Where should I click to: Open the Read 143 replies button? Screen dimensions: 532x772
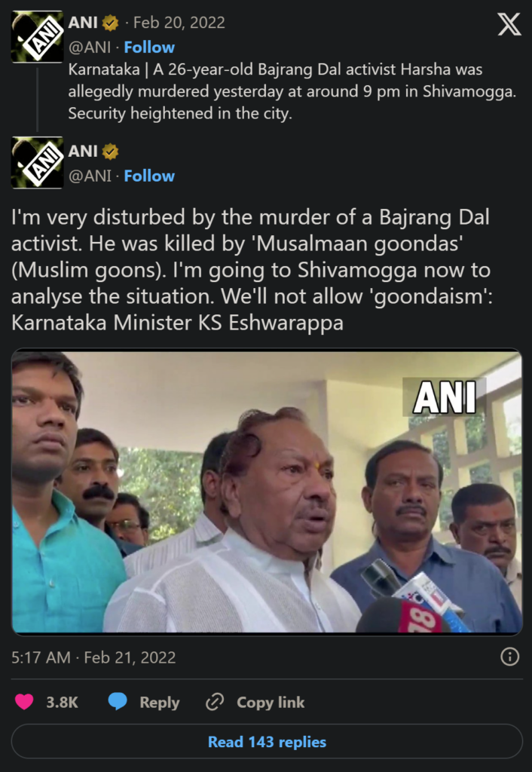[x=267, y=742]
